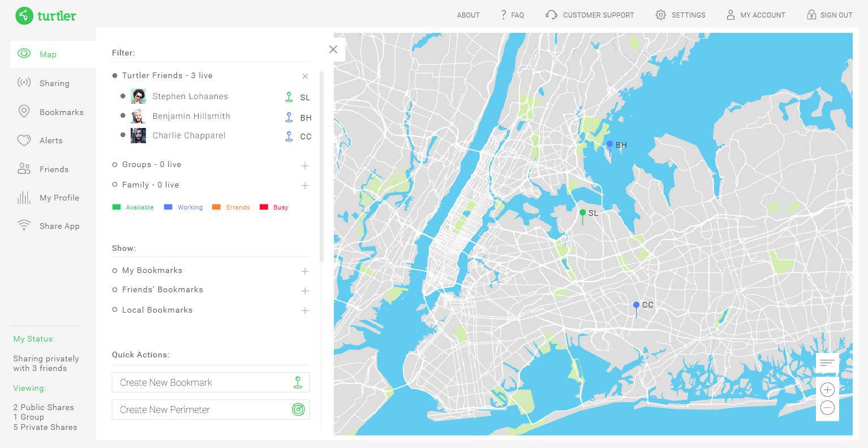Click the Customer Support headset icon
The image size is (868, 448).
coord(551,15)
